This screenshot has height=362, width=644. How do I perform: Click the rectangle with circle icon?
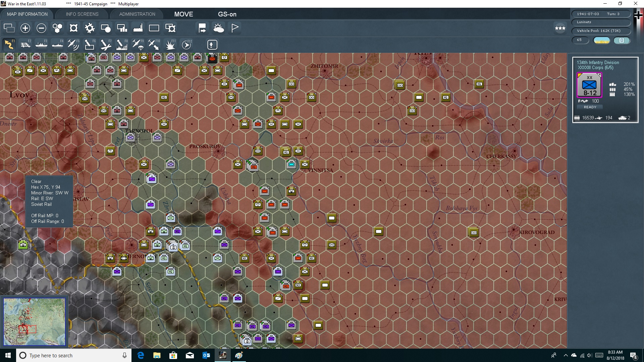[106, 28]
